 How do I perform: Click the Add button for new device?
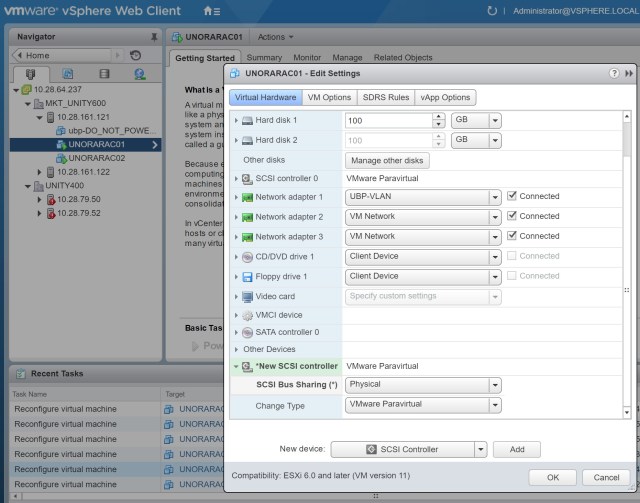516,449
